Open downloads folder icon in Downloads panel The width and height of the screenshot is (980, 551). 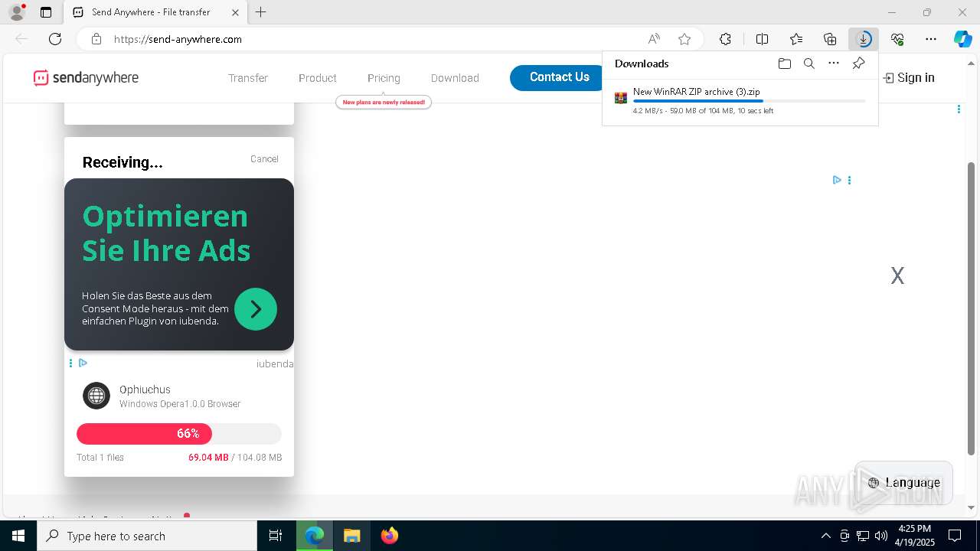pyautogui.click(x=784, y=64)
